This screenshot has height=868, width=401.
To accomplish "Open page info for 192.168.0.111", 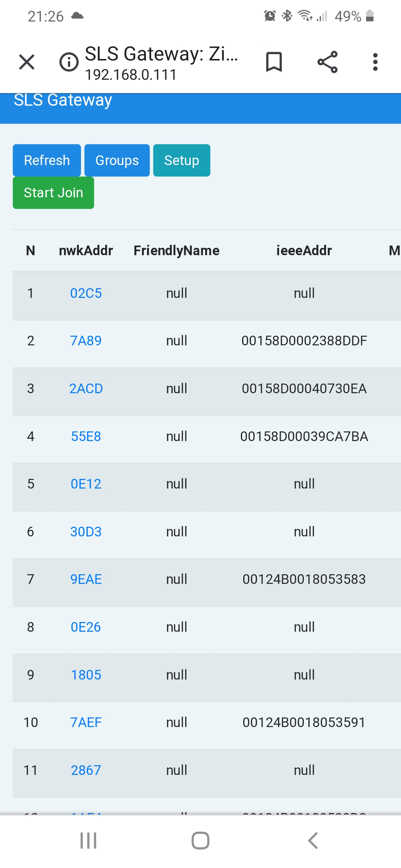I will pos(68,62).
